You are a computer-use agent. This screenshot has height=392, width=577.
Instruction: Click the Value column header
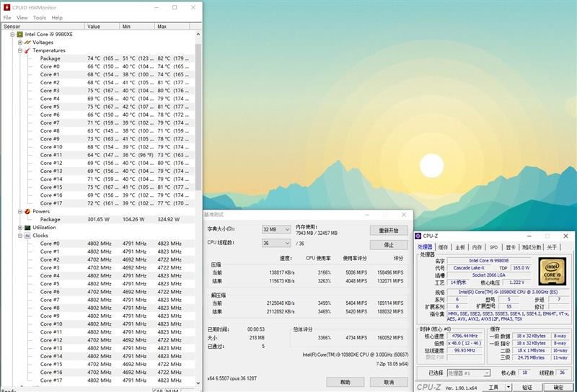pos(102,27)
